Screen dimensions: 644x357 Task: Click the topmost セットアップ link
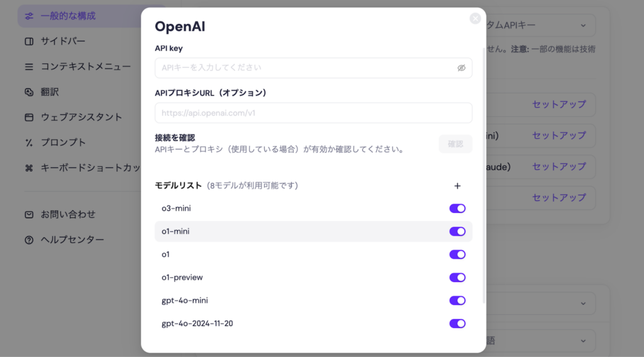tap(558, 104)
